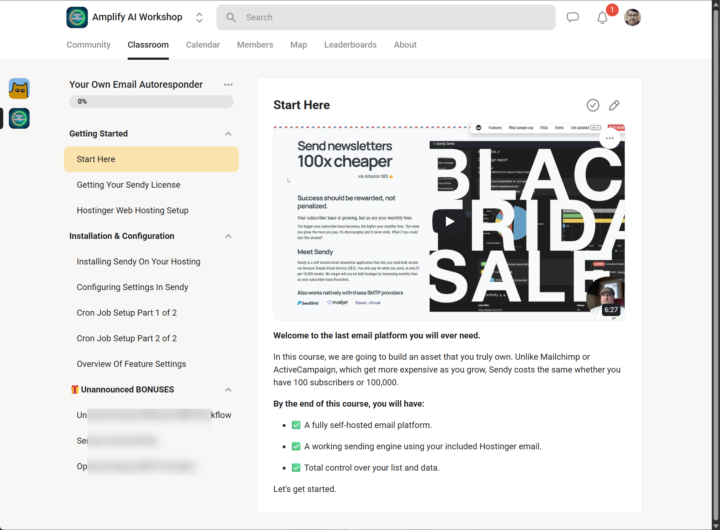Click the 6:27 video duration badge
Image resolution: width=720 pixels, height=530 pixels.
[x=611, y=310]
